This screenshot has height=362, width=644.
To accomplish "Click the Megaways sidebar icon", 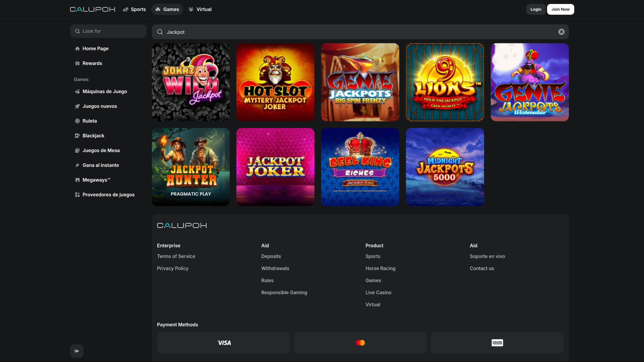I will coord(77,180).
